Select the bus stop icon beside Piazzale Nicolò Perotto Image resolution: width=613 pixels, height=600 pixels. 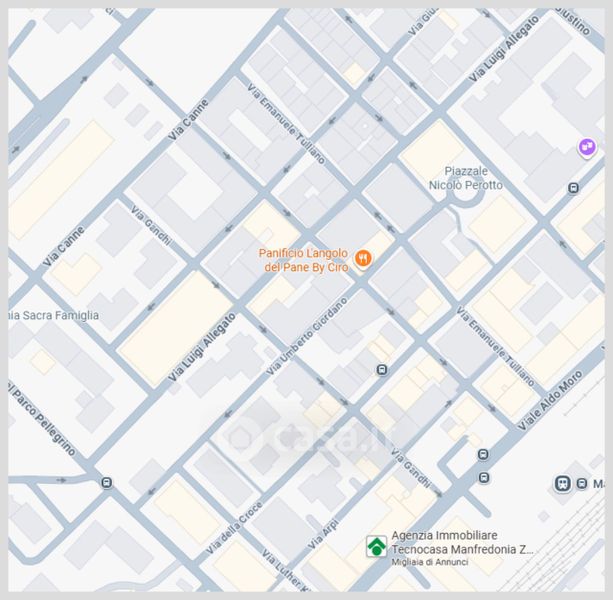(x=573, y=187)
